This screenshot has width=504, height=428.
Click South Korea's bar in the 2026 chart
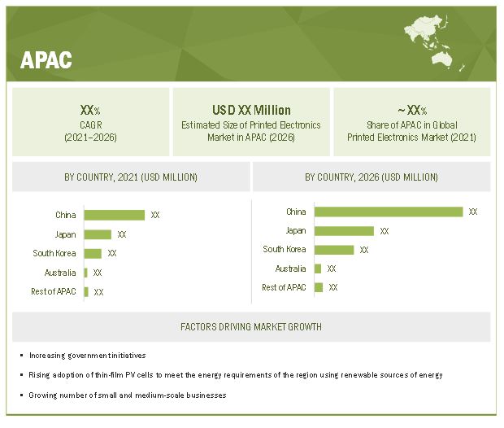tap(334, 250)
